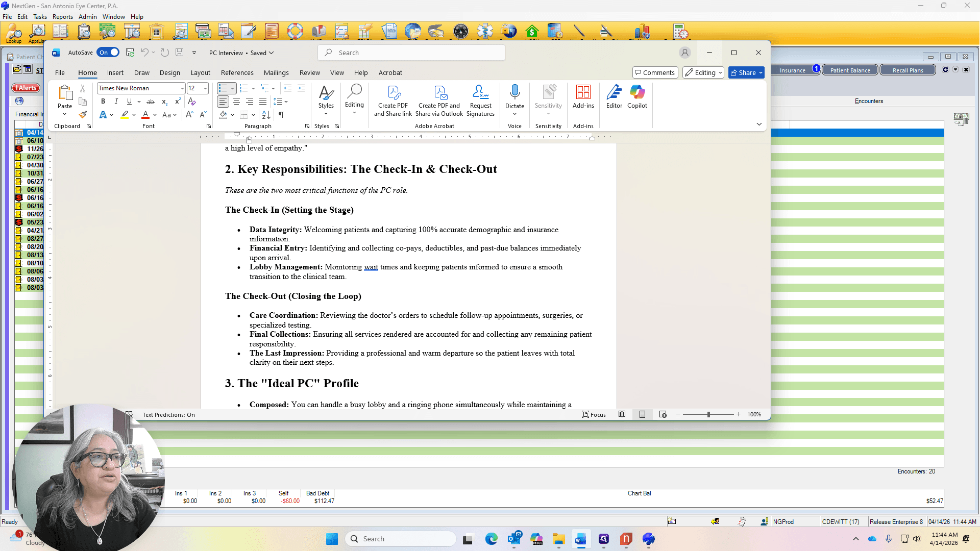Expand the Editing mode dropdown
The height and width of the screenshot is (551, 980).
(703, 72)
